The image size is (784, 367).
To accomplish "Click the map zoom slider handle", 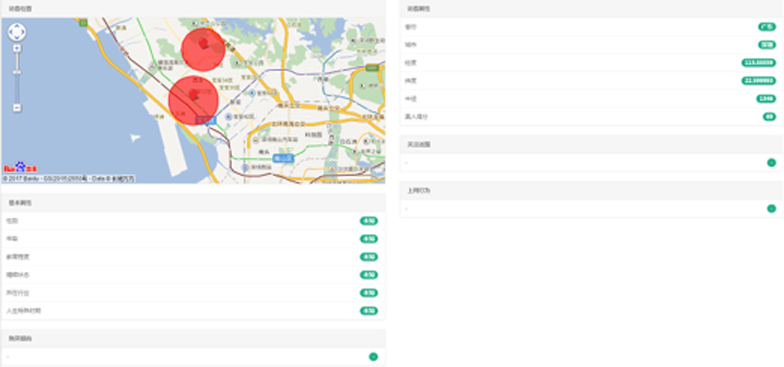I will point(17,72).
